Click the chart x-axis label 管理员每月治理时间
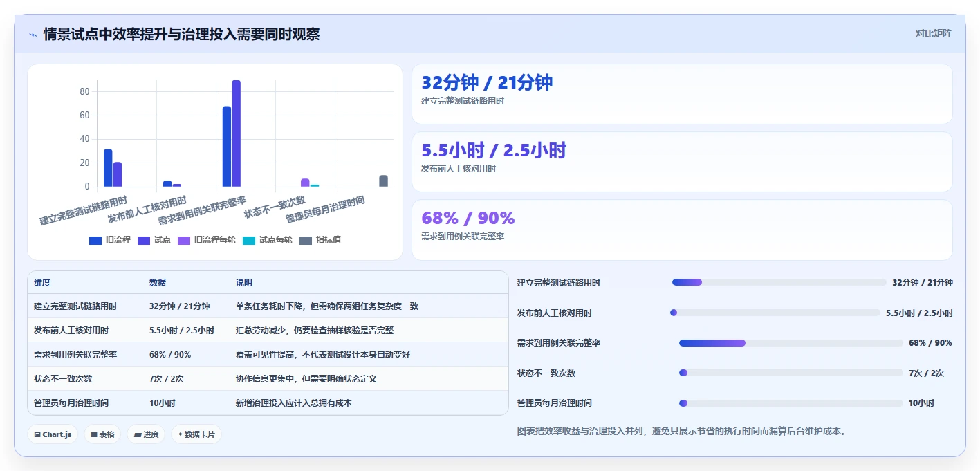The width and height of the screenshot is (980, 471). [326, 209]
